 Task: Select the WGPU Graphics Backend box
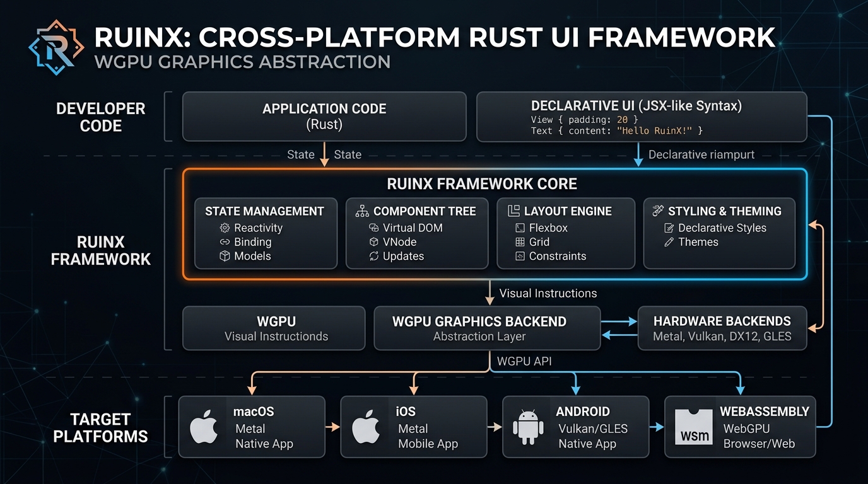point(487,328)
